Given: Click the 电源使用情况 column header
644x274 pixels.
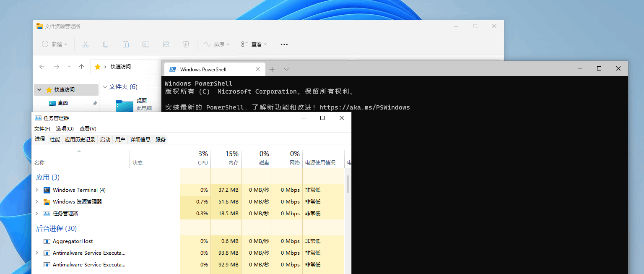Looking at the screenshot, I should coord(323,159).
